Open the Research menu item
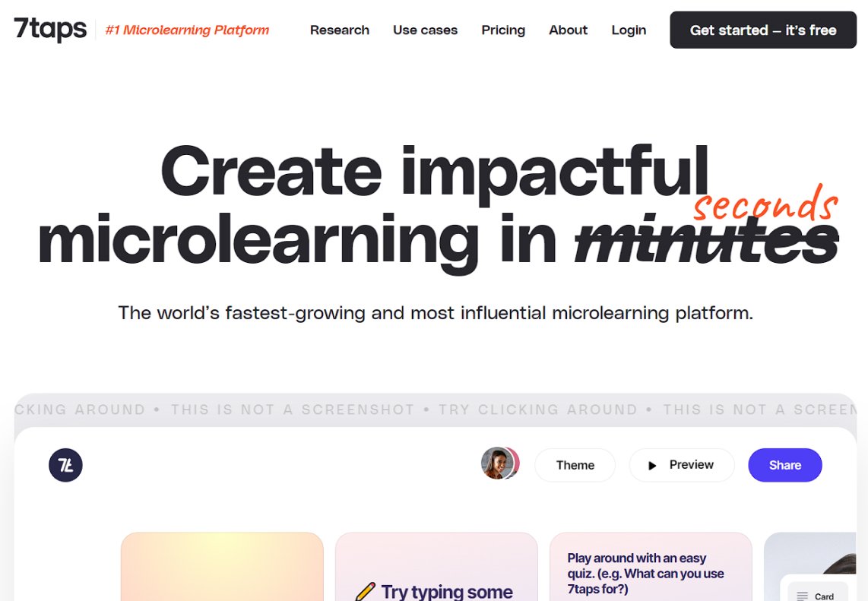868x601 pixels. [339, 30]
